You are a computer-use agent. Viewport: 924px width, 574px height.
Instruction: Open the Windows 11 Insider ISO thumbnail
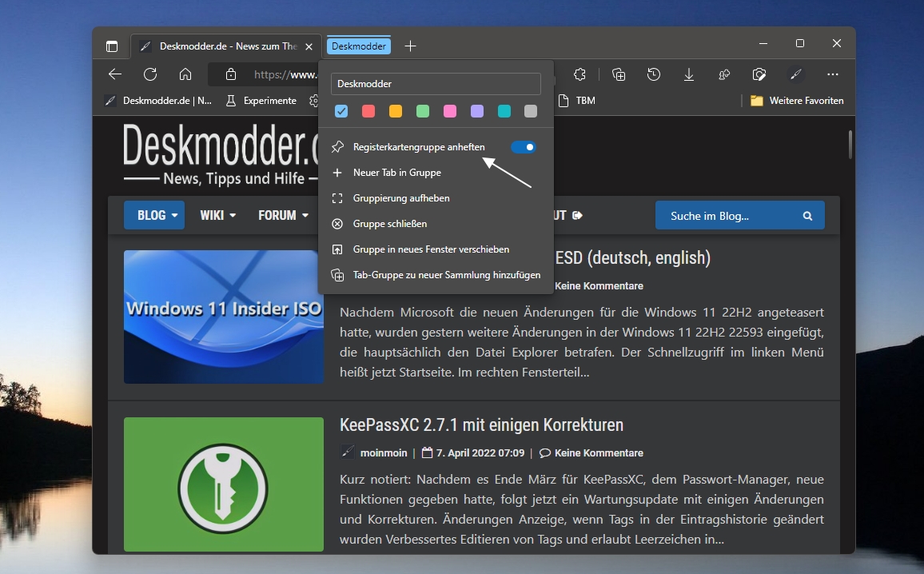[x=224, y=317]
